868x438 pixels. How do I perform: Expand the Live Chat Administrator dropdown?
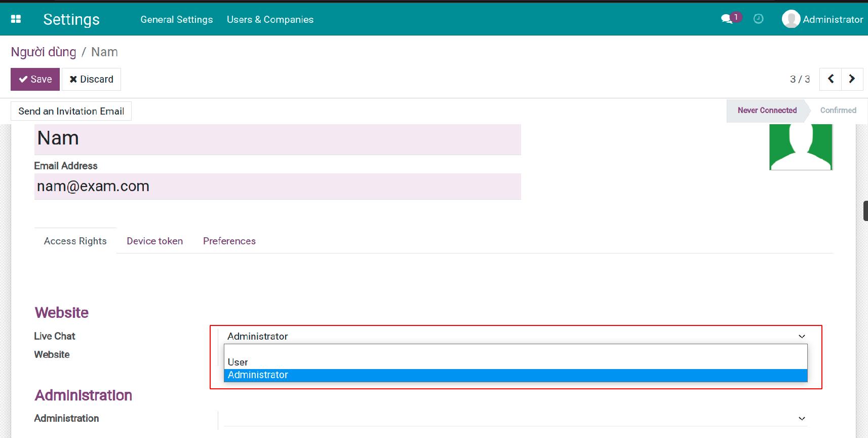click(516, 336)
